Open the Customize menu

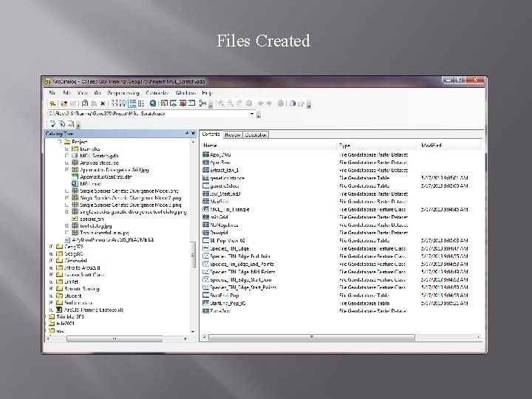pyautogui.click(x=157, y=93)
